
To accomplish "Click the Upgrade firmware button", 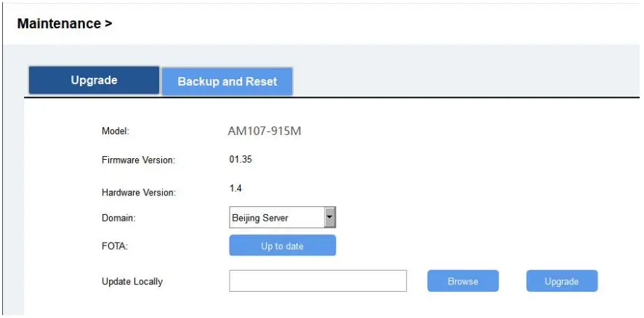I will (x=562, y=281).
